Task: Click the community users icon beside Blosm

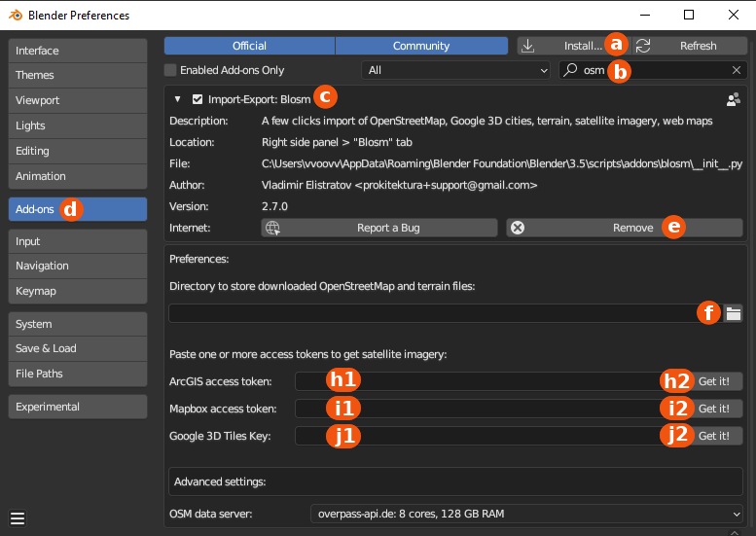Action: [x=734, y=99]
